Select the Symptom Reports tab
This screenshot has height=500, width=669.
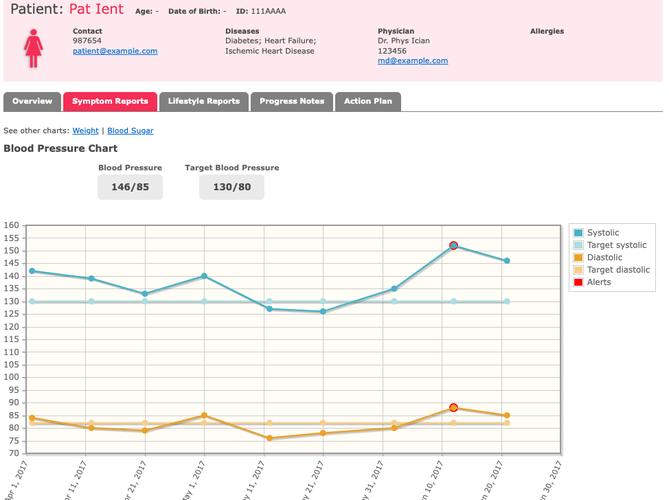click(110, 102)
